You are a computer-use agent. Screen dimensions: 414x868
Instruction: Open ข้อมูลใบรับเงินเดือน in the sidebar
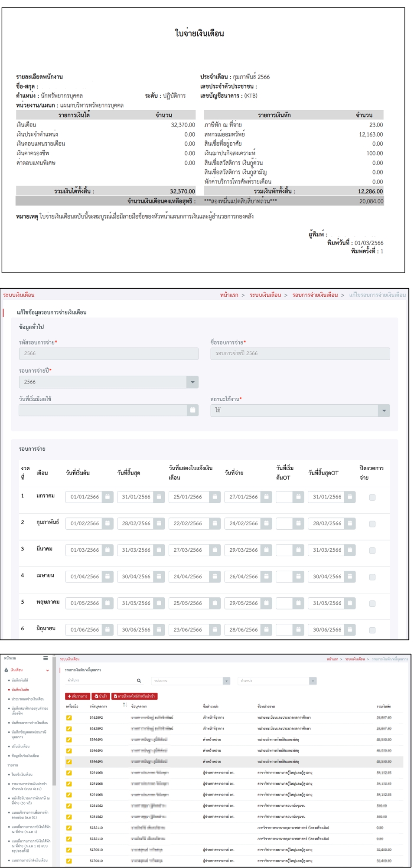click(25, 756)
